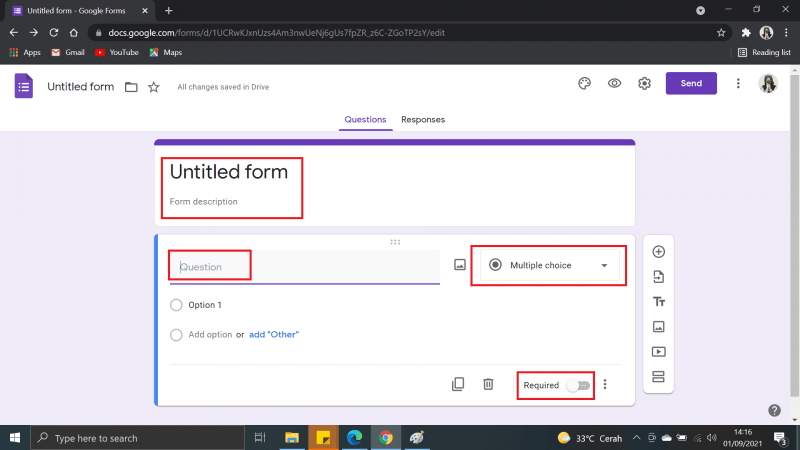800x450 pixels.
Task: Open the Multiple choice type dropdown
Action: pos(549,265)
